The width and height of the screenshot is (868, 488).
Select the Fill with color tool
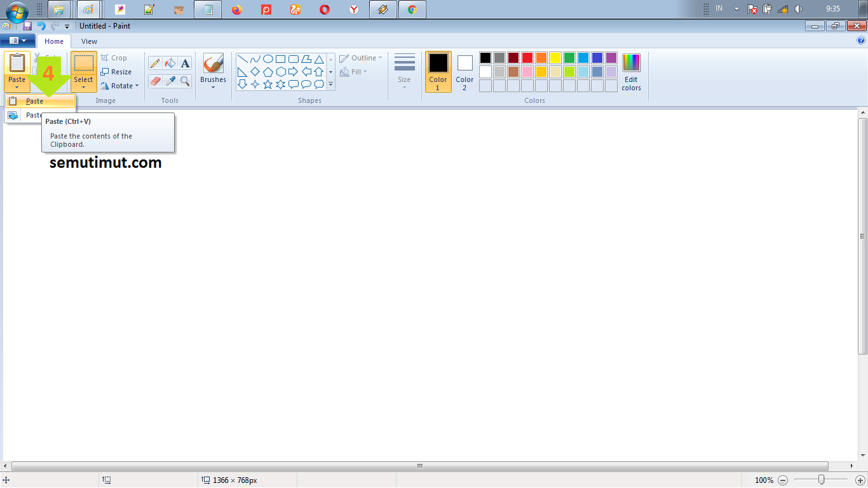(x=170, y=64)
